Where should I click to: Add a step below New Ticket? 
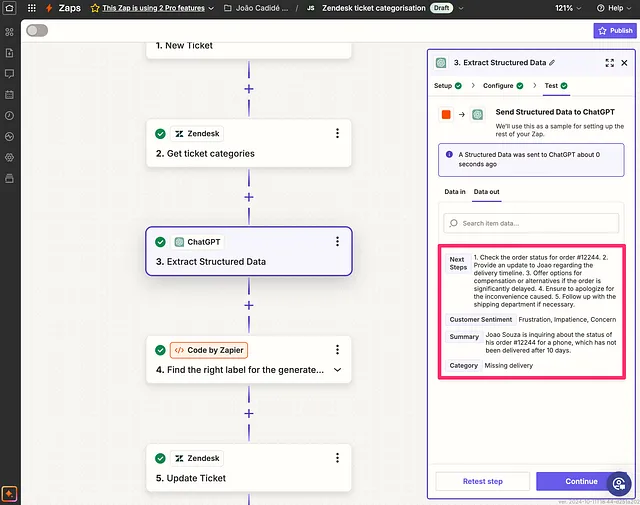pos(249,89)
